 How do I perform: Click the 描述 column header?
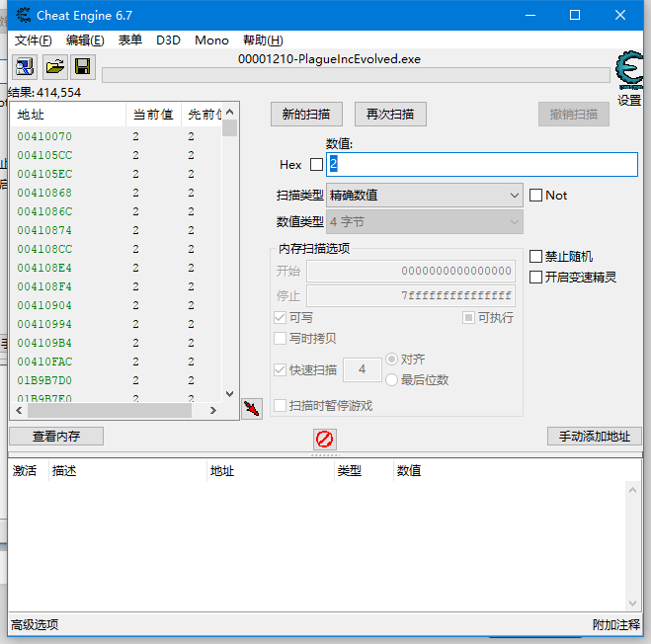point(127,471)
